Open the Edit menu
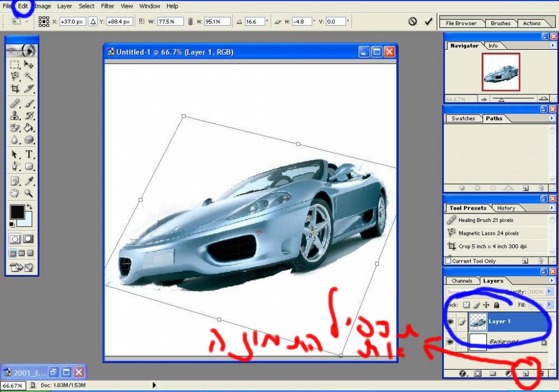This screenshot has height=392, width=559. pyautogui.click(x=23, y=6)
